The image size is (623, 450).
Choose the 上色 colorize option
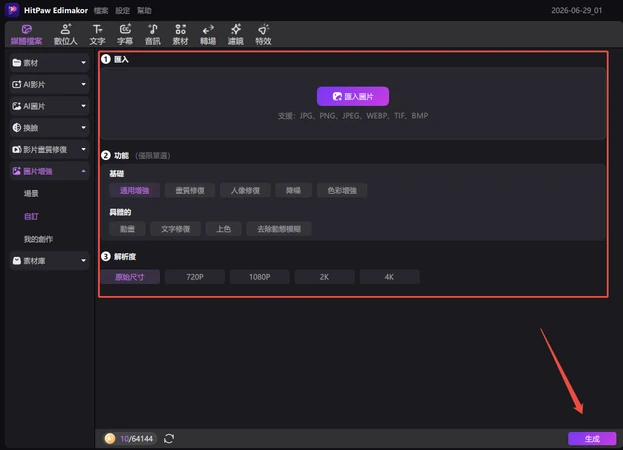point(223,229)
